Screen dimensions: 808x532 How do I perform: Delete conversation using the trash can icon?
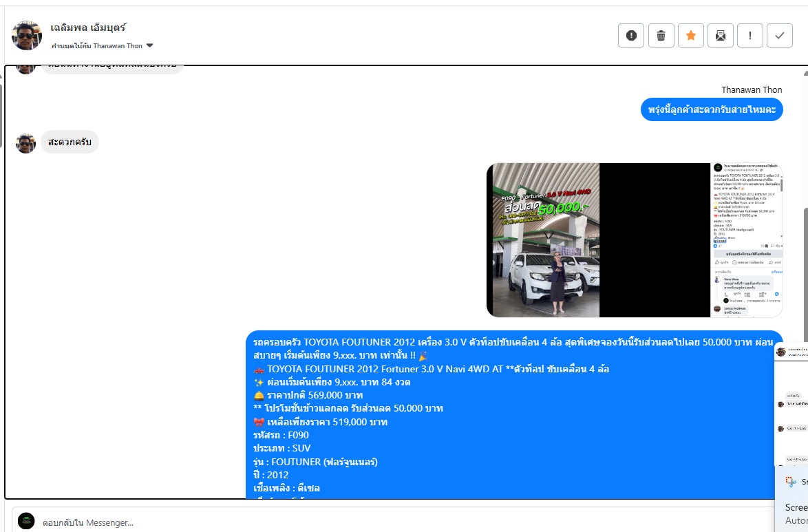click(661, 36)
